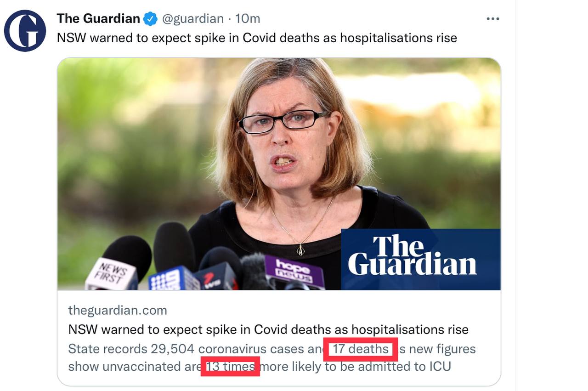Click the card description starting with State records

tap(271, 357)
